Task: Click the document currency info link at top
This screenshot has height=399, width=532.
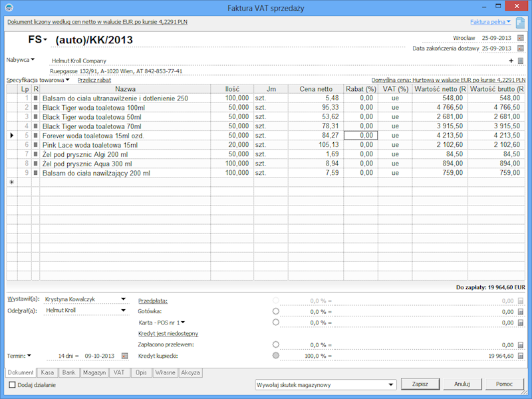Action: [97, 22]
